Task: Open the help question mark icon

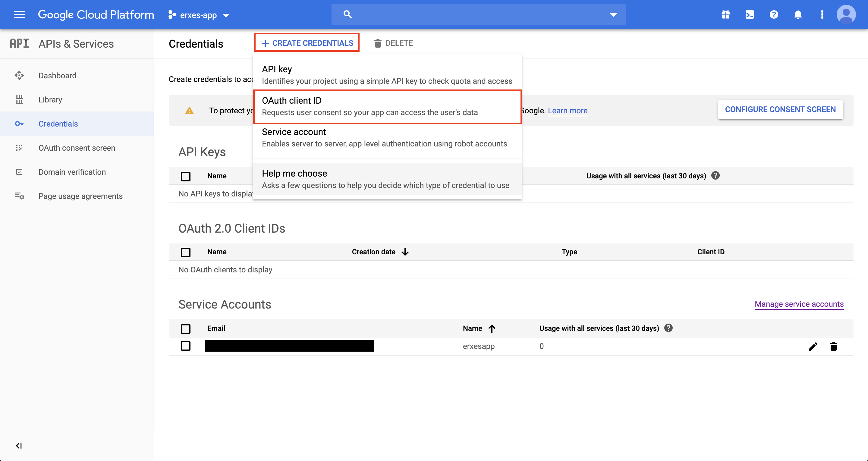Action: tap(774, 14)
